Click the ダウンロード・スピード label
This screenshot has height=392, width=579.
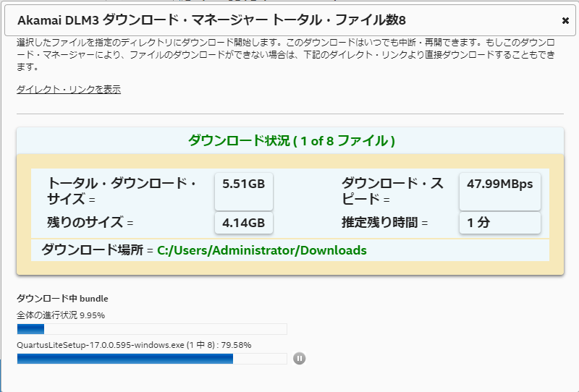(392, 191)
